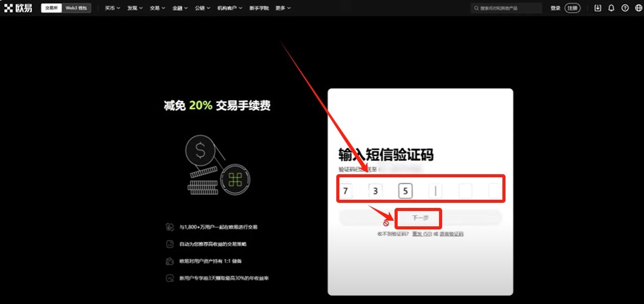Image resolution: width=644 pixels, height=304 pixels.
Task: Click the help question mark icon
Action: (x=625, y=8)
